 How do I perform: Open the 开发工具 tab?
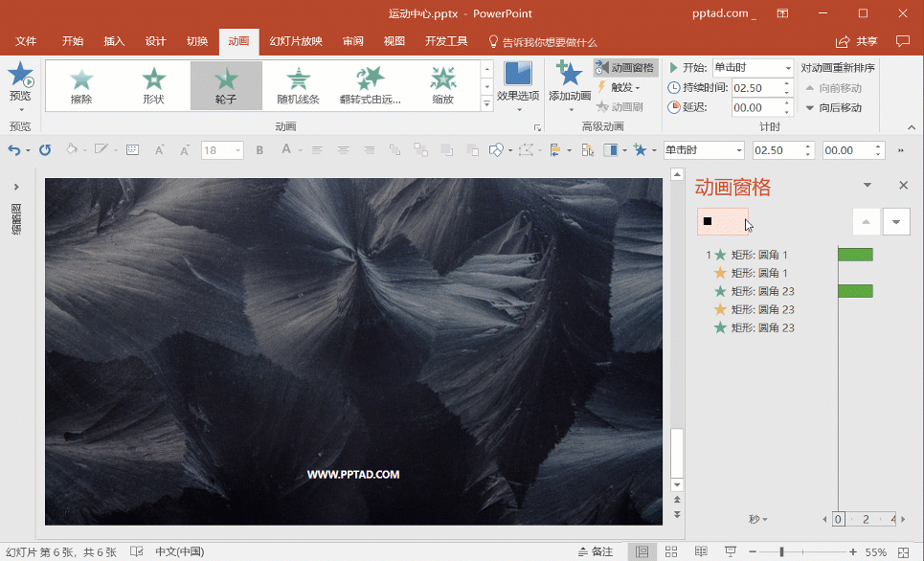pyautogui.click(x=446, y=41)
